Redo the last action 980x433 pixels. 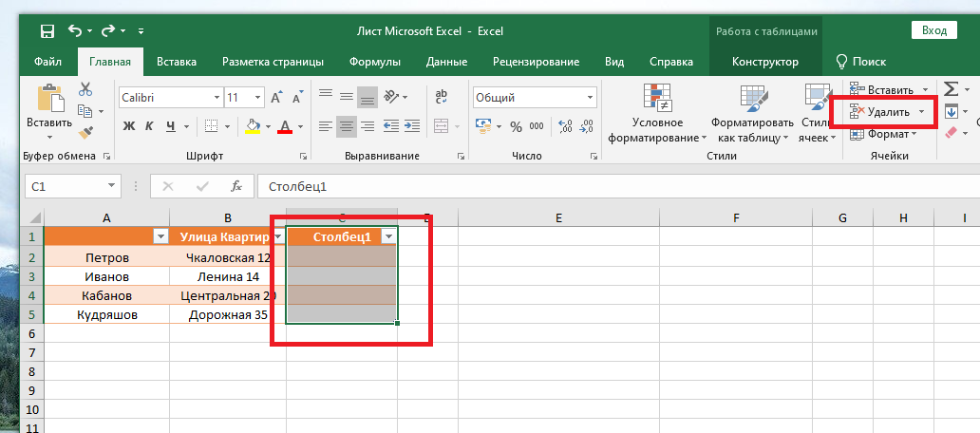pos(107,30)
